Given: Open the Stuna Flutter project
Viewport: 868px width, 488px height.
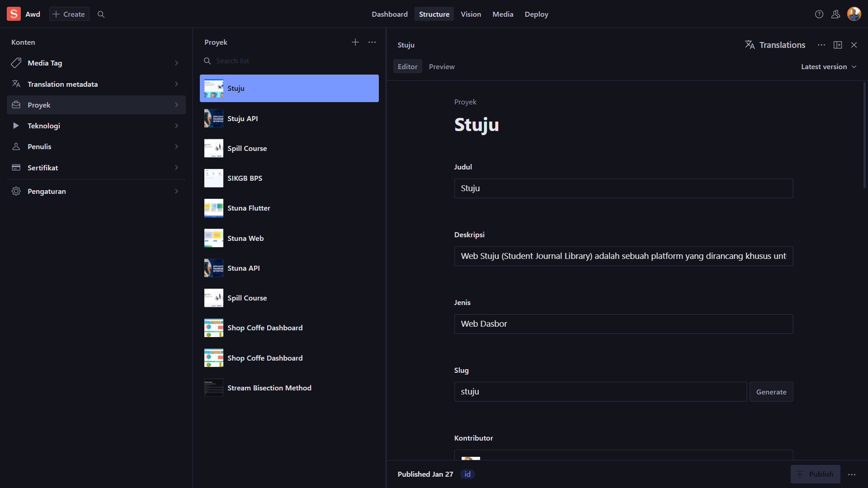Looking at the screenshot, I should click(289, 208).
